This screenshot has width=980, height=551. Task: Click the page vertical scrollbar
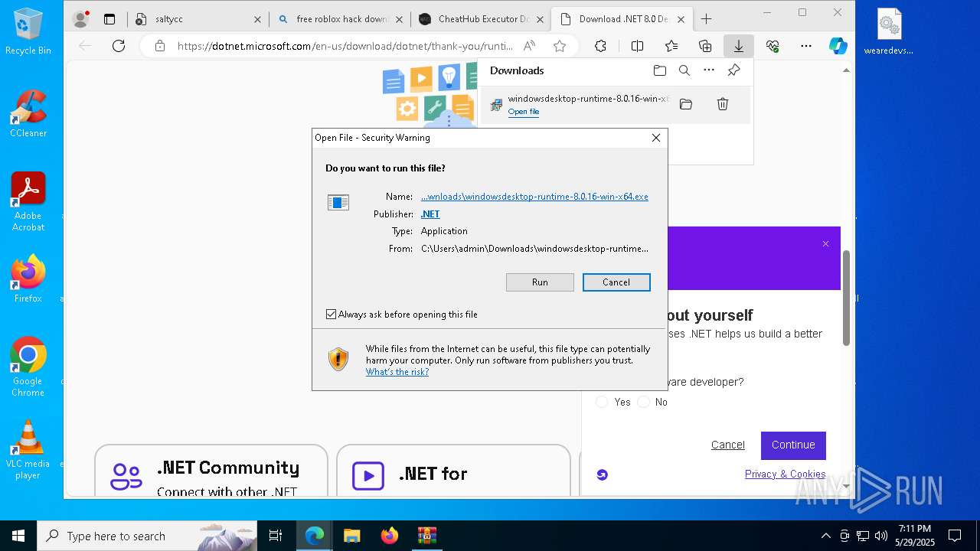click(x=846, y=298)
